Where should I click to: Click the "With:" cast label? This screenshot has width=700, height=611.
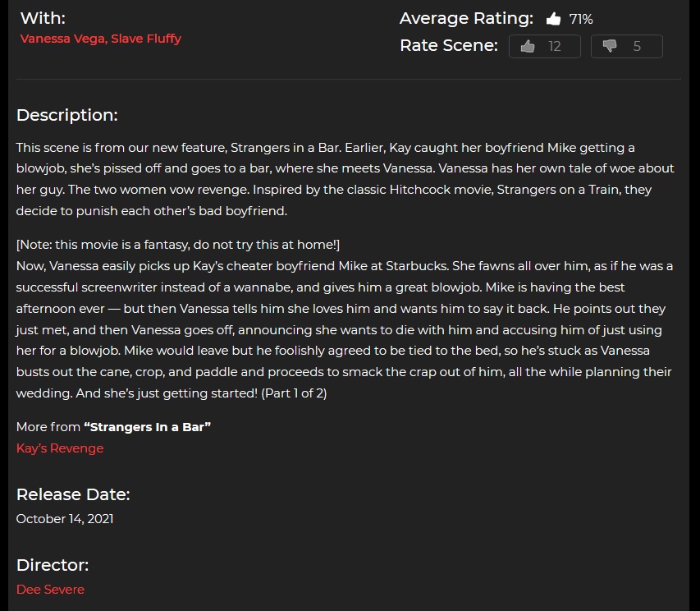coord(43,18)
